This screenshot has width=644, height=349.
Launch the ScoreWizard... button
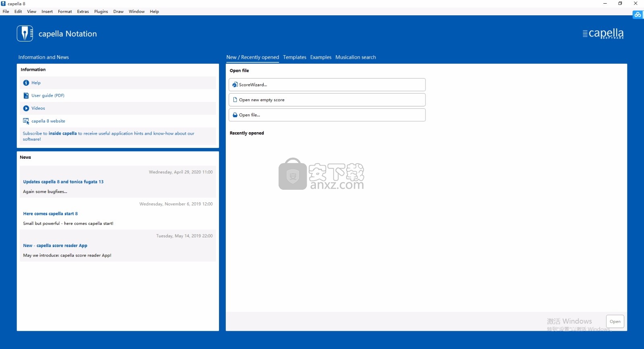pos(327,85)
